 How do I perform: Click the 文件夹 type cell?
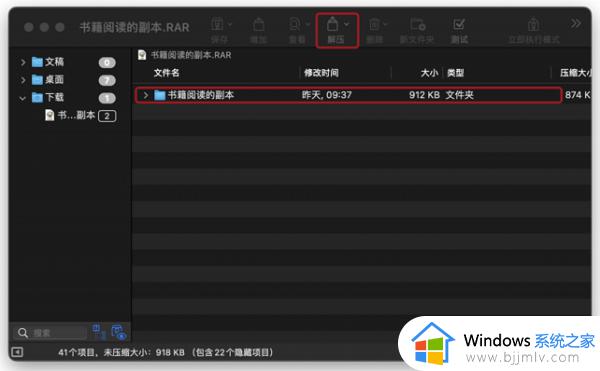pyautogui.click(x=459, y=95)
